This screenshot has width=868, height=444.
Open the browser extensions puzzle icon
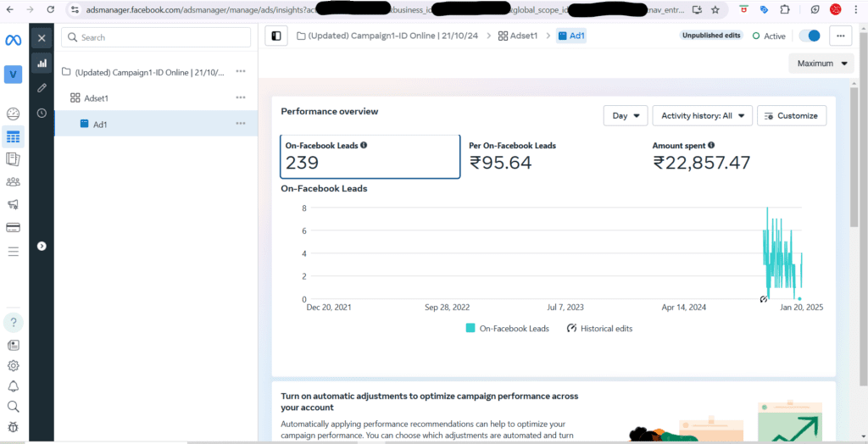click(784, 9)
